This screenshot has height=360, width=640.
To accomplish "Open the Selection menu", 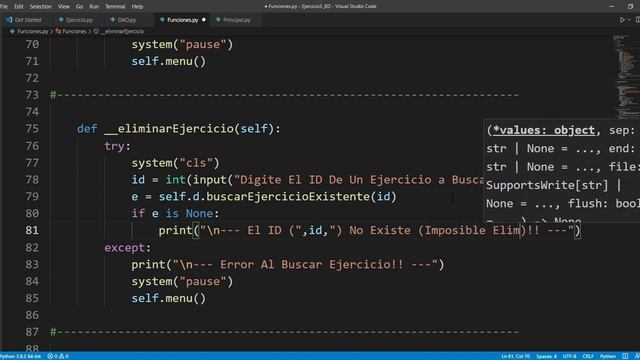I will [41, 7].
